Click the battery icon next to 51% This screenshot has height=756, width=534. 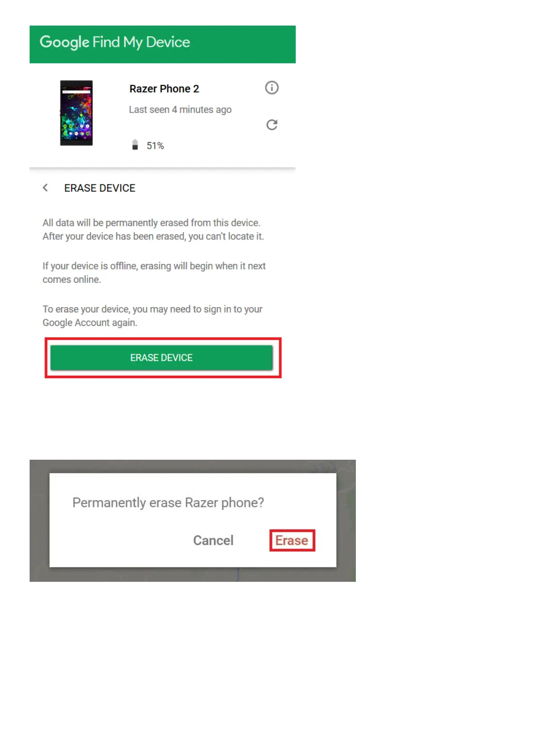pyautogui.click(x=135, y=145)
